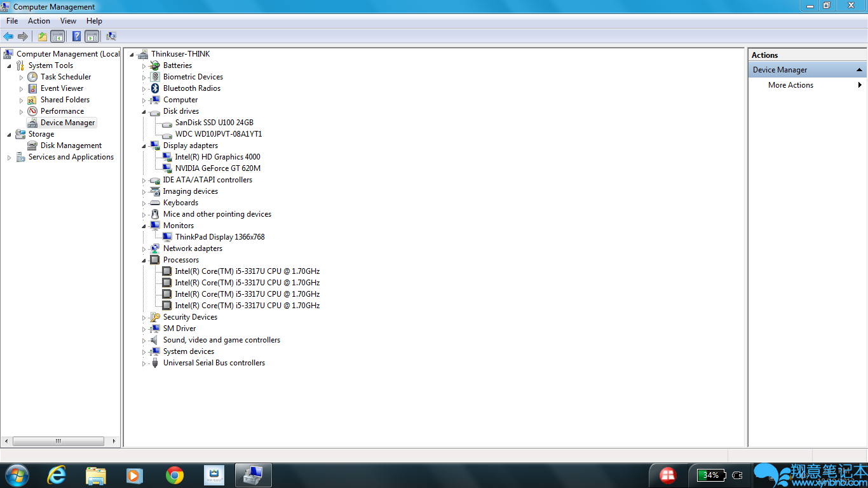
Task: Expand the SM Driver category
Action: [144, 329]
